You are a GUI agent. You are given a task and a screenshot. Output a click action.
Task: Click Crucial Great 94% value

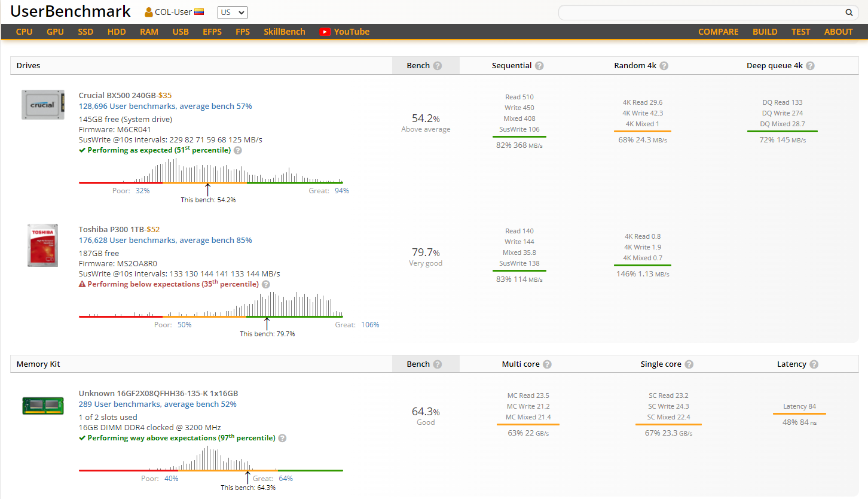click(x=342, y=191)
